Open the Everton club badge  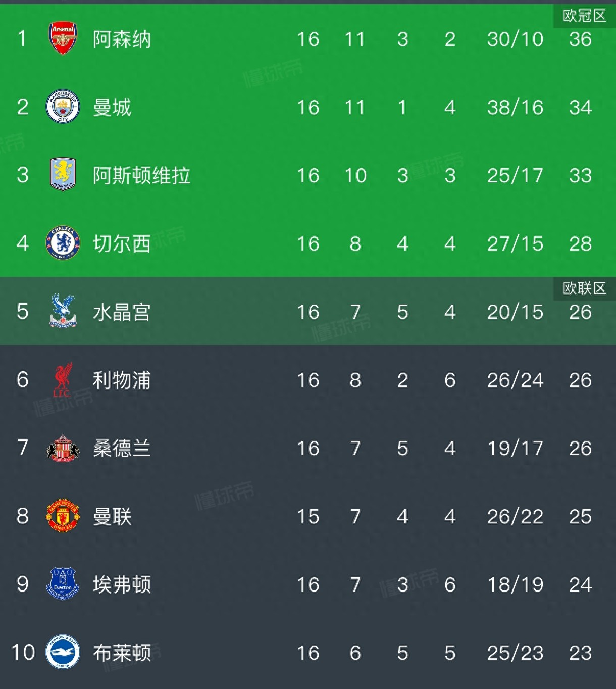pos(63,584)
